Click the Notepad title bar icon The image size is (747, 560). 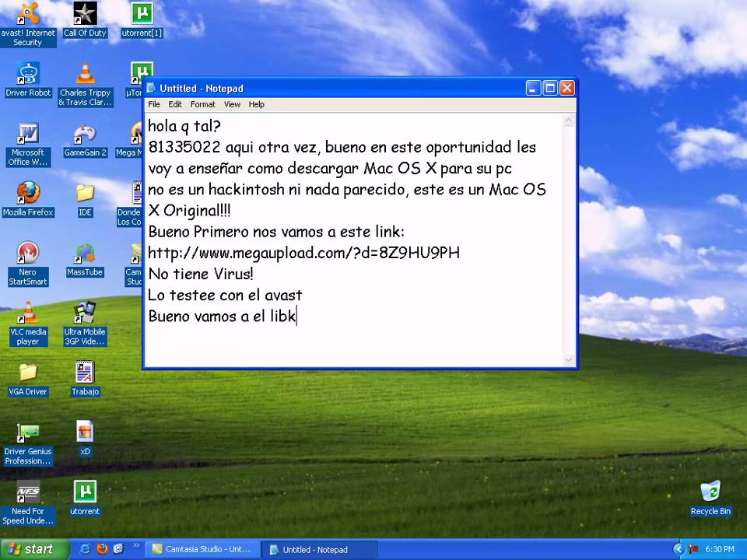[x=151, y=88]
